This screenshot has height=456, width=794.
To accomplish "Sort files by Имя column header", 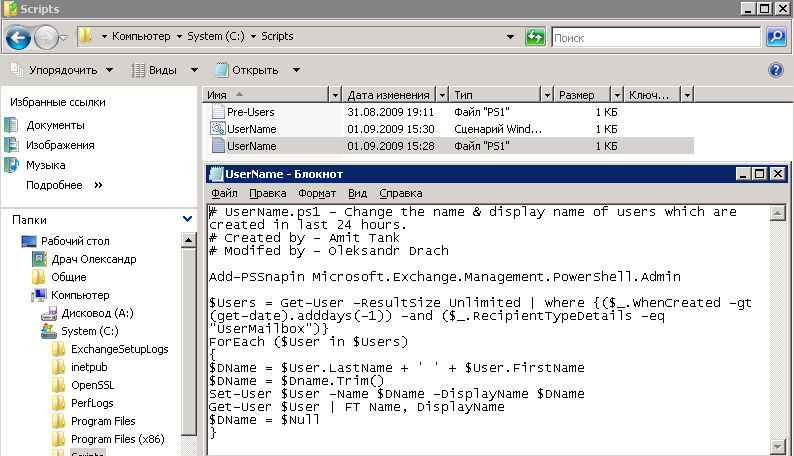I will point(266,95).
